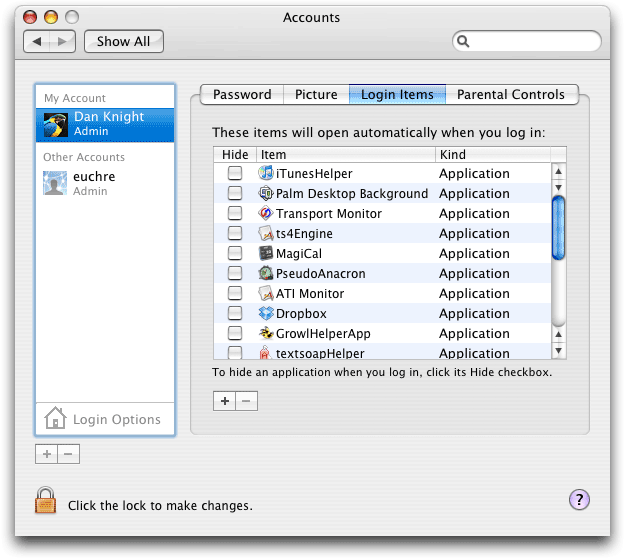The image size is (624, 560).
Task: Click the upper scroll-down arrow near top
Action: click(558, 187)
